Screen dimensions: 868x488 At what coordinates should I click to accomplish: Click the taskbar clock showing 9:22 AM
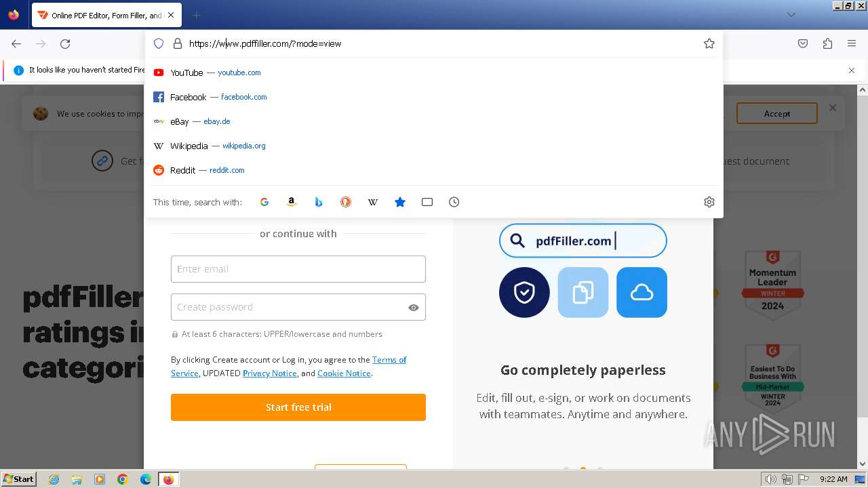point(833,479)
